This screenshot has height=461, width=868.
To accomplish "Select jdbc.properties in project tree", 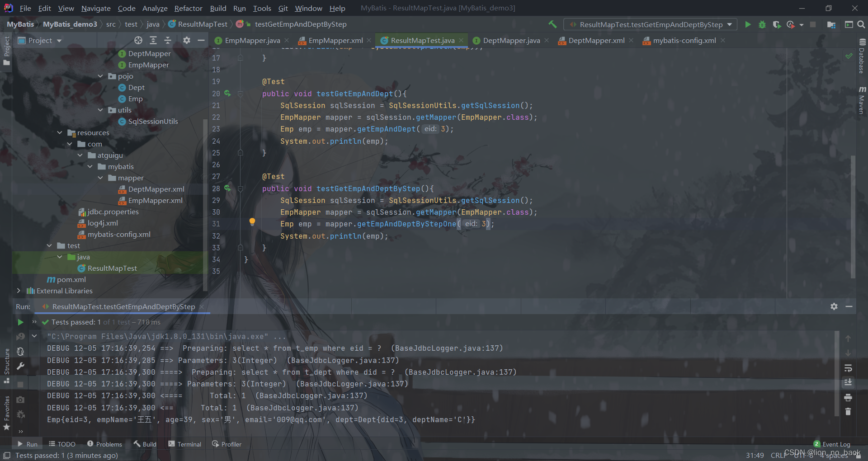I will [x=113, y=212].
